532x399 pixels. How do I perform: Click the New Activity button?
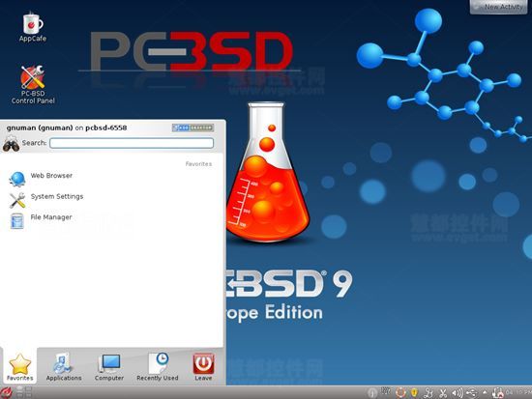tap(499, 7)
